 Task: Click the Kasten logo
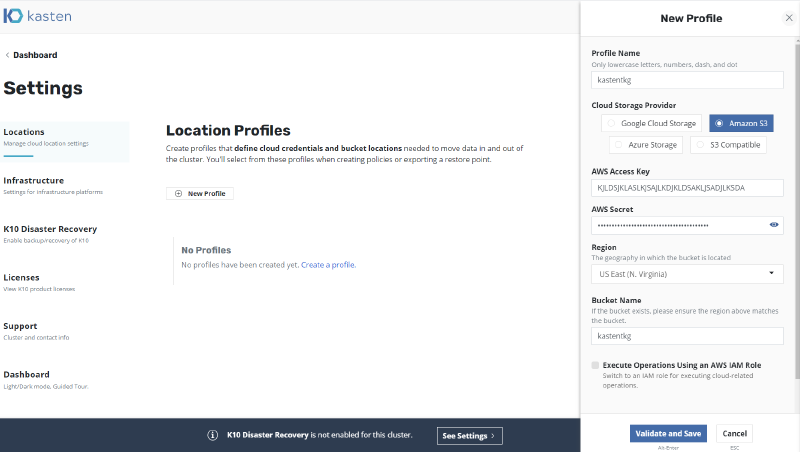coord(37,16)
